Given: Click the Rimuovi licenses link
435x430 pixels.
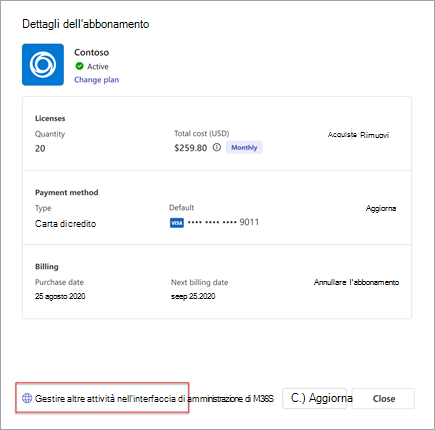Looking at the screenshot, I should [x=375, y=135].
